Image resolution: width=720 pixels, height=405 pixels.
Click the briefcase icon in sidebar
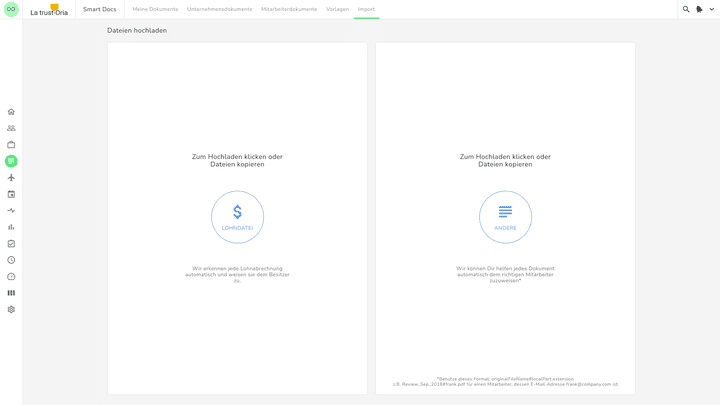11,145
